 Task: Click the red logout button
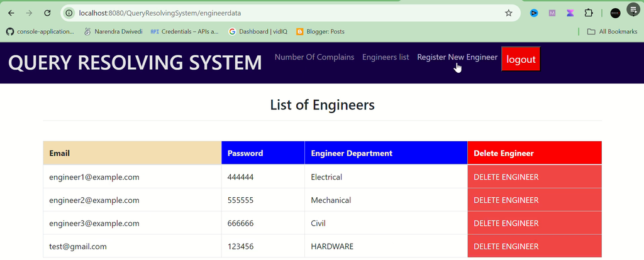tap(521, 59)
